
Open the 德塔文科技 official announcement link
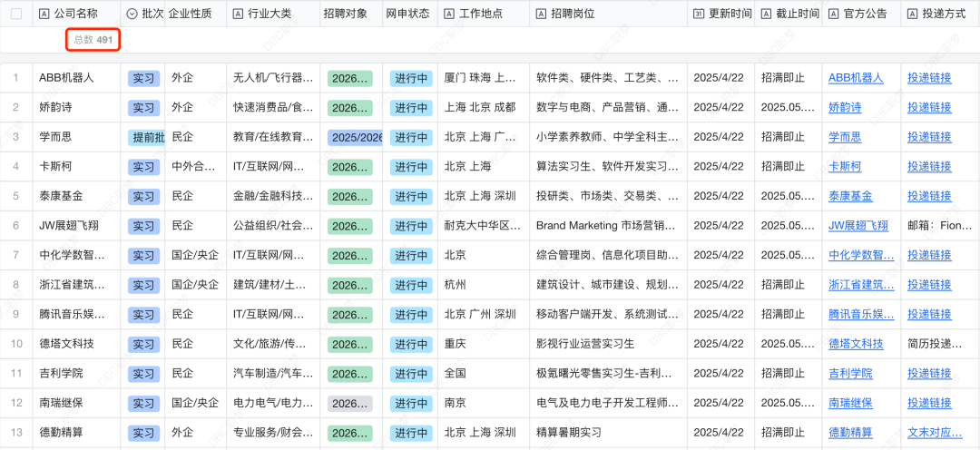pos(856,344)
